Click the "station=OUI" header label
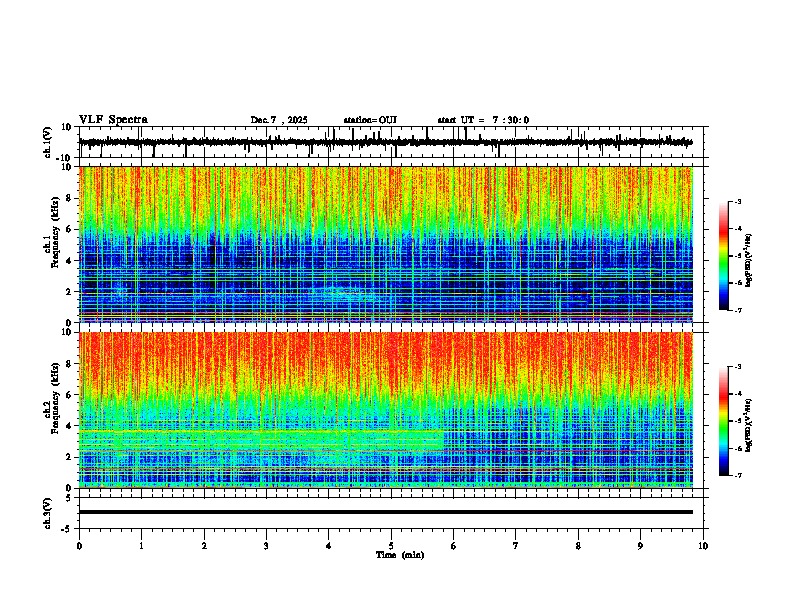 tap(370, 120)
